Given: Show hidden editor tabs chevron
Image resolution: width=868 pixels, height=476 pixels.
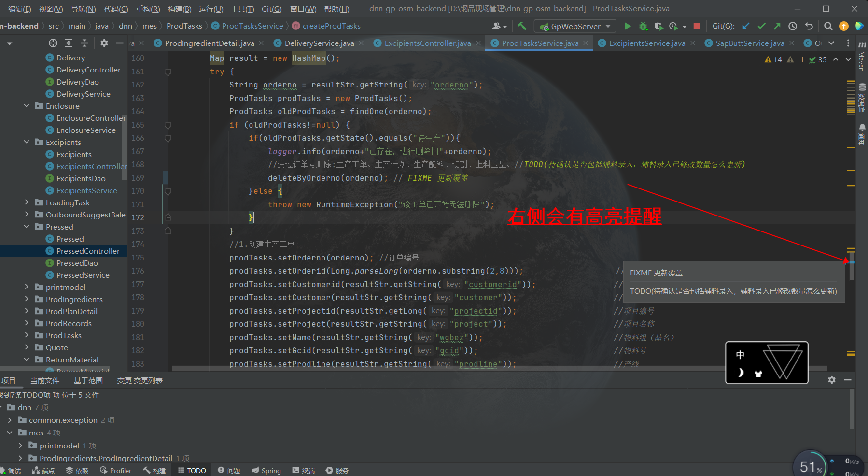Looking at the screenshot, I should pyautogui.click(x=831, y=43).
